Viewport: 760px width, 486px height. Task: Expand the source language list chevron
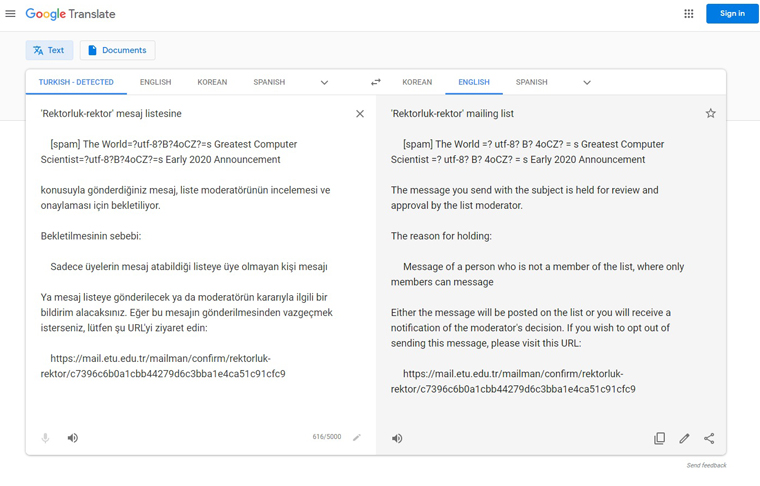point(324,82)
